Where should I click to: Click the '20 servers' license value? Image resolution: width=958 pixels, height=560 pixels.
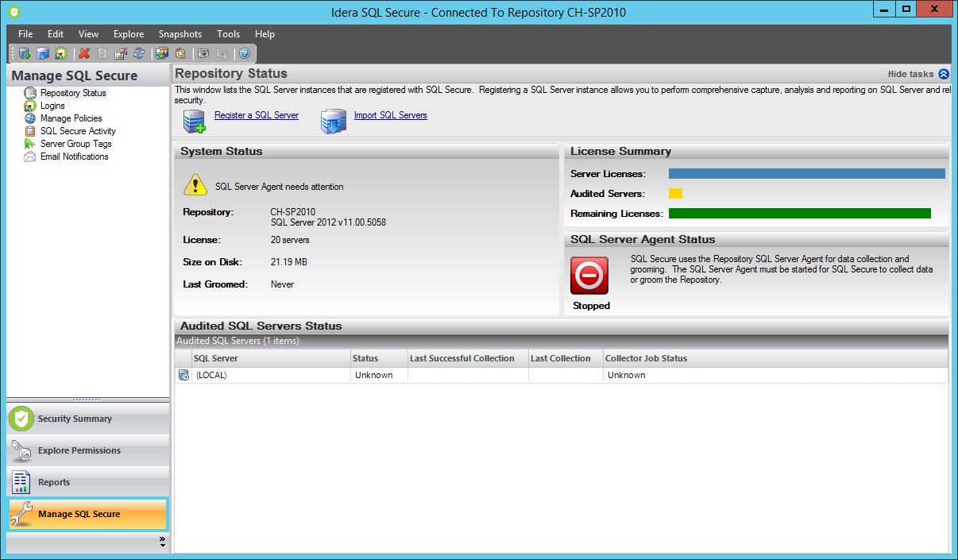(x=290, y=240)
